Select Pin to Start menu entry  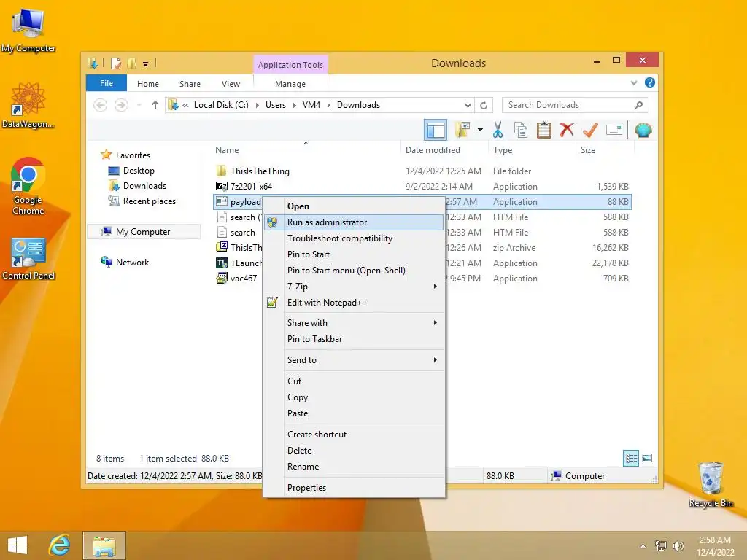click(x=354, y=254)
